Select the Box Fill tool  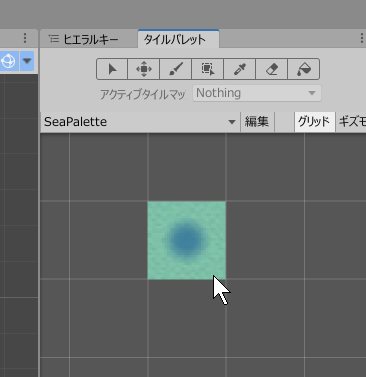click(x=208, y=69)
